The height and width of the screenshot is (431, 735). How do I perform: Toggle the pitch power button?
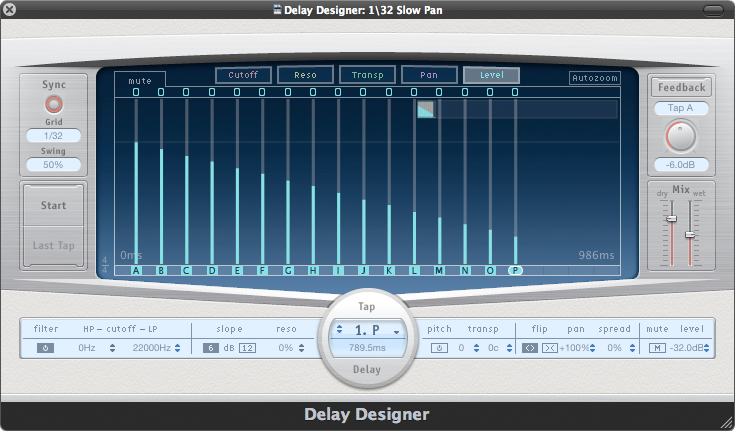click(439, 348)
